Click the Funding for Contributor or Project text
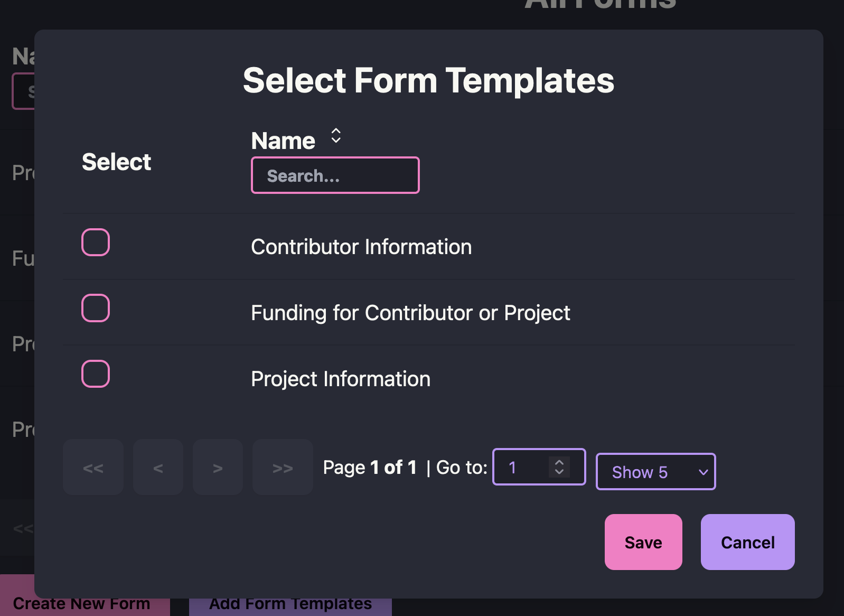Screen dimensions: 844x616 (x=410, y=313)
